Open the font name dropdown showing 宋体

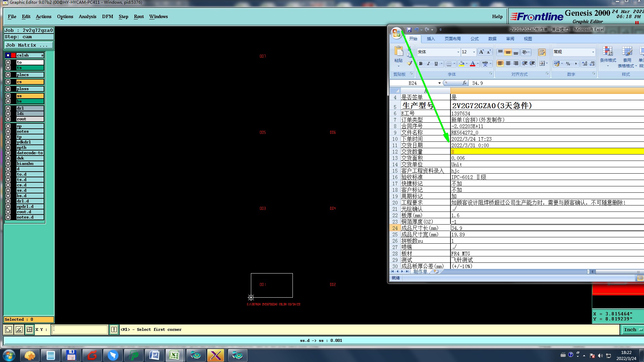click(x=458, y=52)
